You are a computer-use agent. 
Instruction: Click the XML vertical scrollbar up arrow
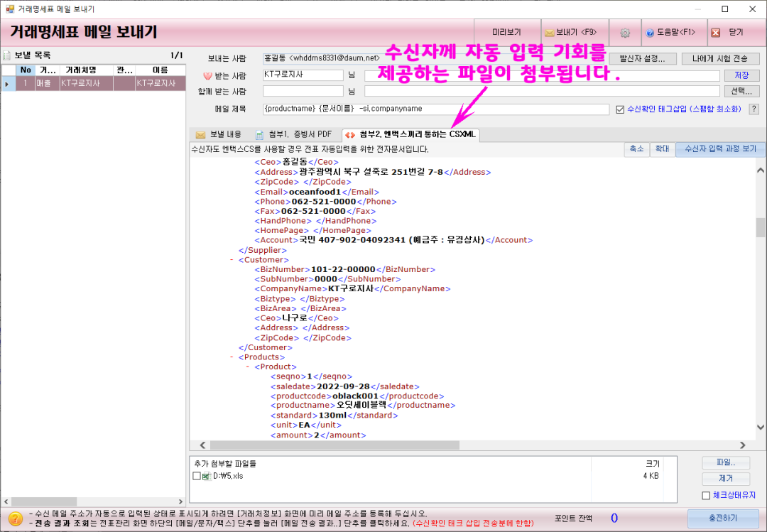[760, 170]
